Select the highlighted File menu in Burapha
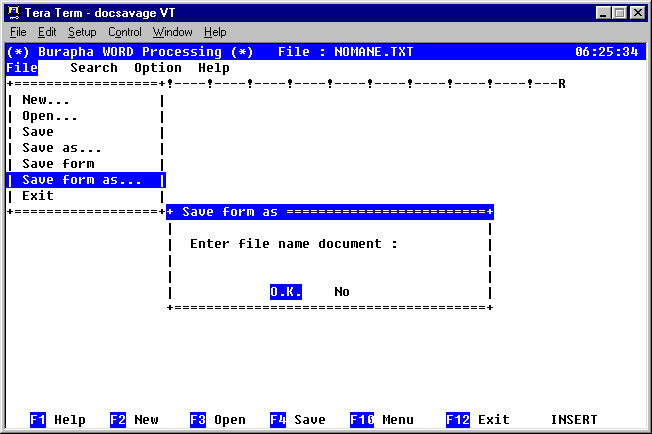 pyautogui.click(x=22, y=68)
